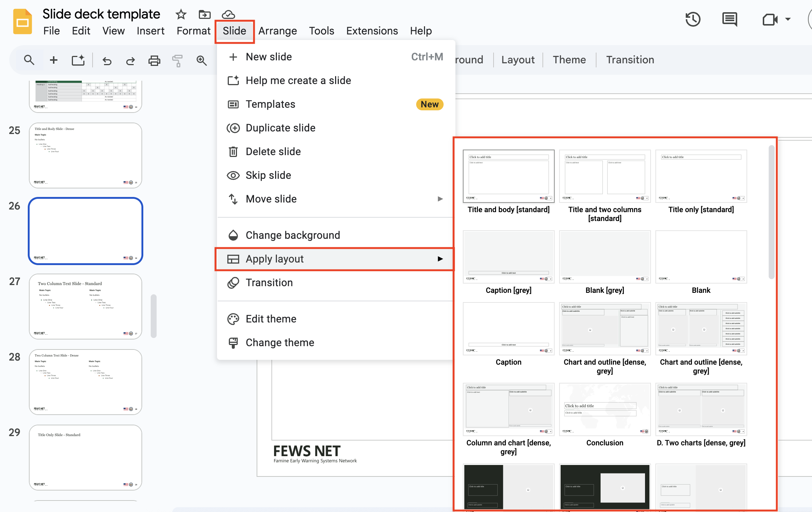This screenshot has width=812, height=512.
Task: Click the move to folder icon
Action: 204,14
